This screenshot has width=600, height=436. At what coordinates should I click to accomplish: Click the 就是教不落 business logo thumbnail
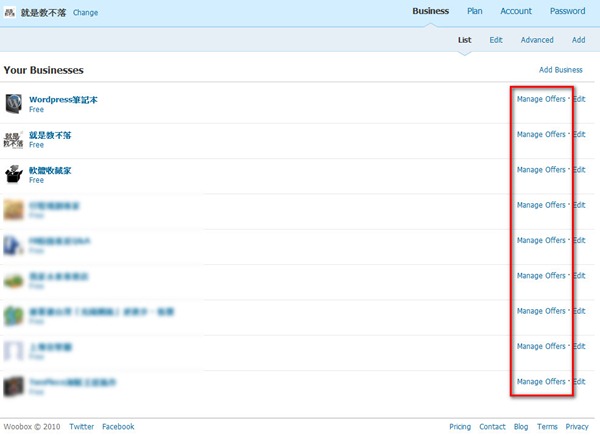tap(14, 138)
